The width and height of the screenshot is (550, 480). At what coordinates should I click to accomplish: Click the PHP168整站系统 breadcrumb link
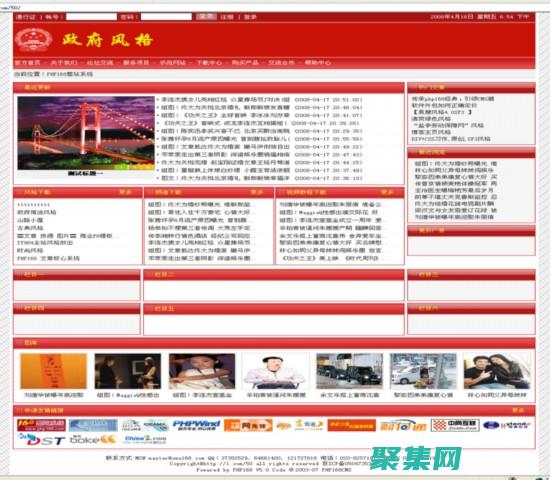70,74
